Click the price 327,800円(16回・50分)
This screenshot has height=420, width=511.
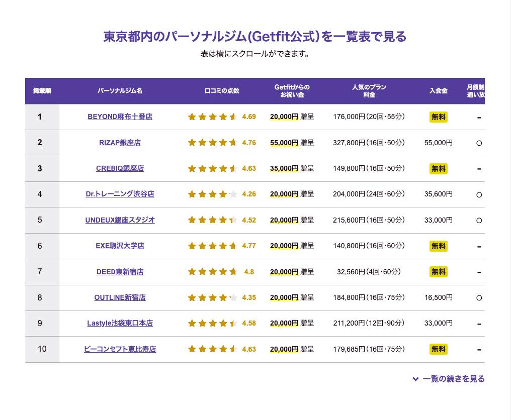coord(369,143)
